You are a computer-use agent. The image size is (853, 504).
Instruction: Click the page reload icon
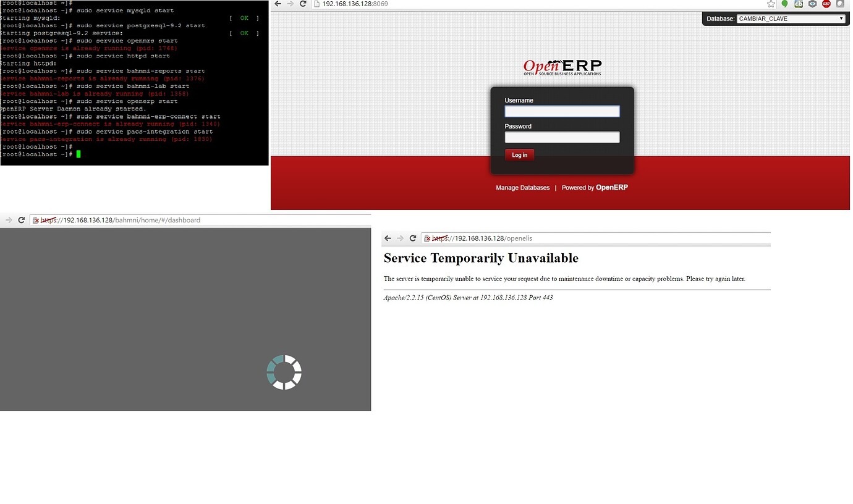click(303, 4)
